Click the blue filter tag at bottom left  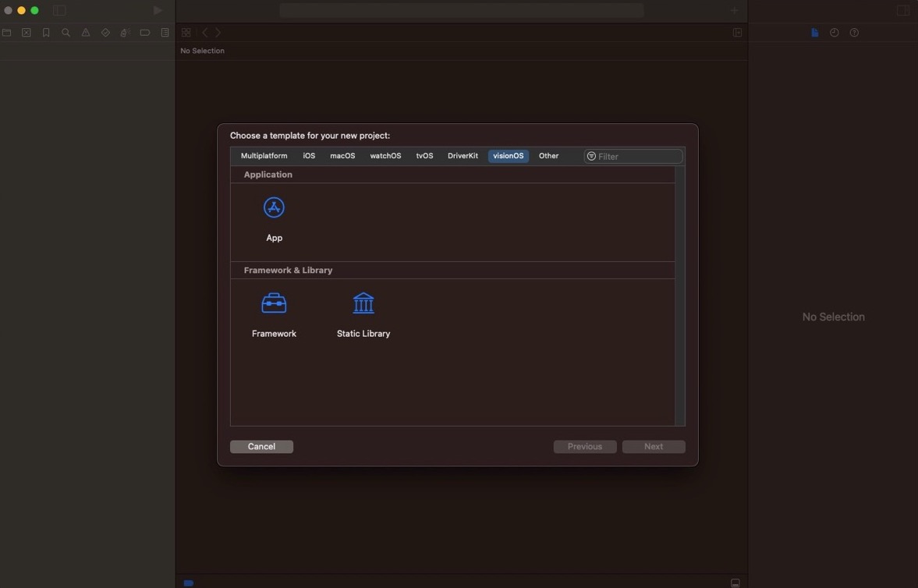[189, 583]
